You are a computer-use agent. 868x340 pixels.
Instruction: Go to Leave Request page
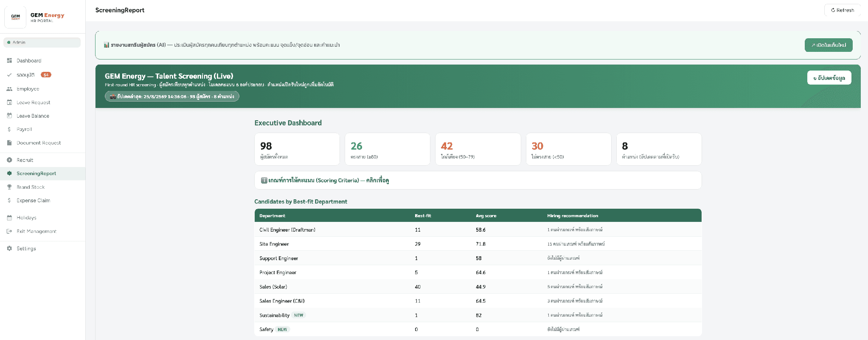point(42,102)
